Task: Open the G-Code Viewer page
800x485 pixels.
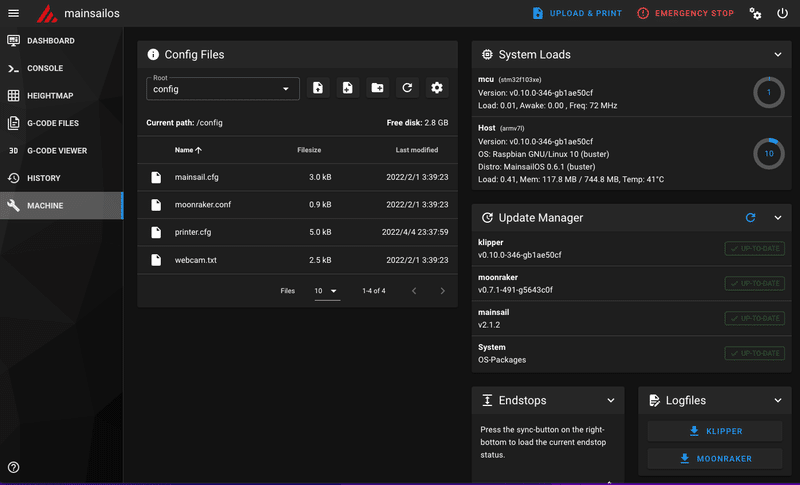Action: click(x=61, y=151)
